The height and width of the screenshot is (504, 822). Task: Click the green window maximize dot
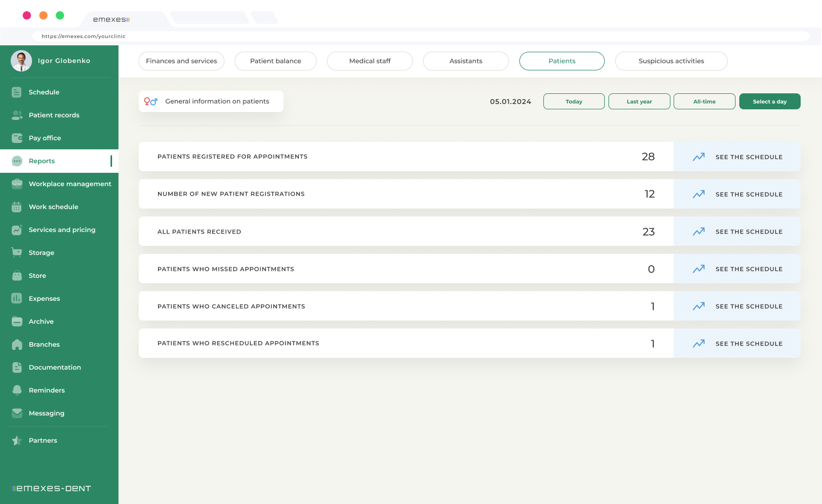[60, 15]
